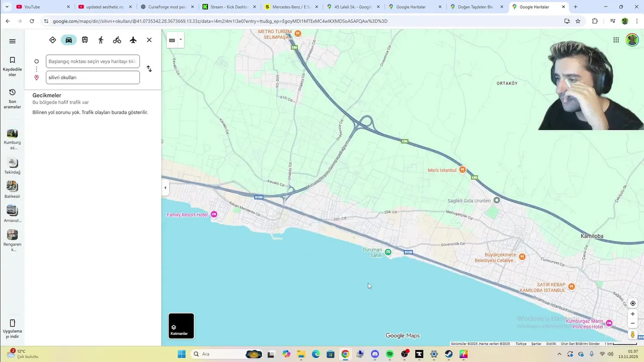Reload the current page
The height and width of the screenshot is (362, 644).
pos(32,21)
